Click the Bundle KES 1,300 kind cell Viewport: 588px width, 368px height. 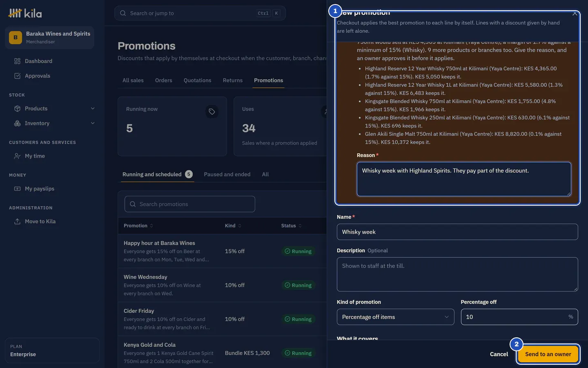(x=247, y=353)
